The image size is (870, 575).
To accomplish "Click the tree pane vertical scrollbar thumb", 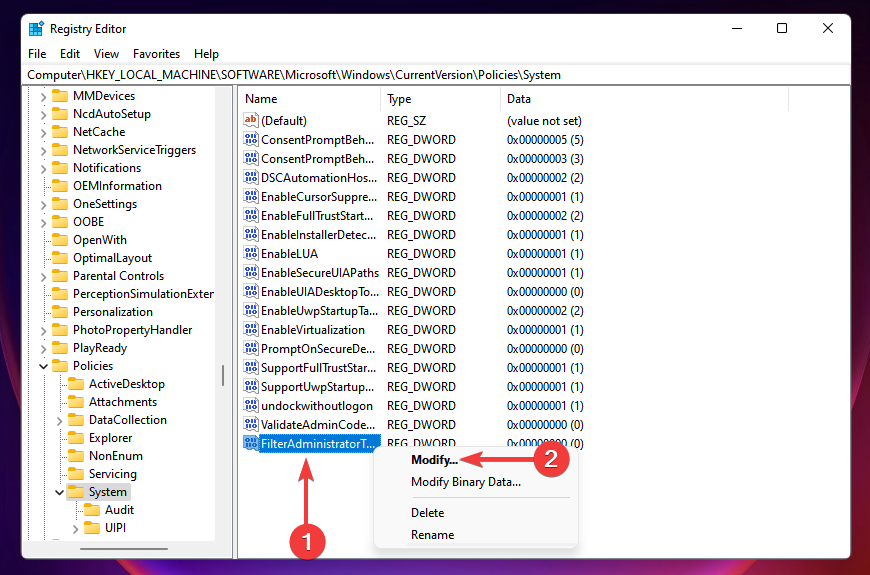I will point(223,375).
